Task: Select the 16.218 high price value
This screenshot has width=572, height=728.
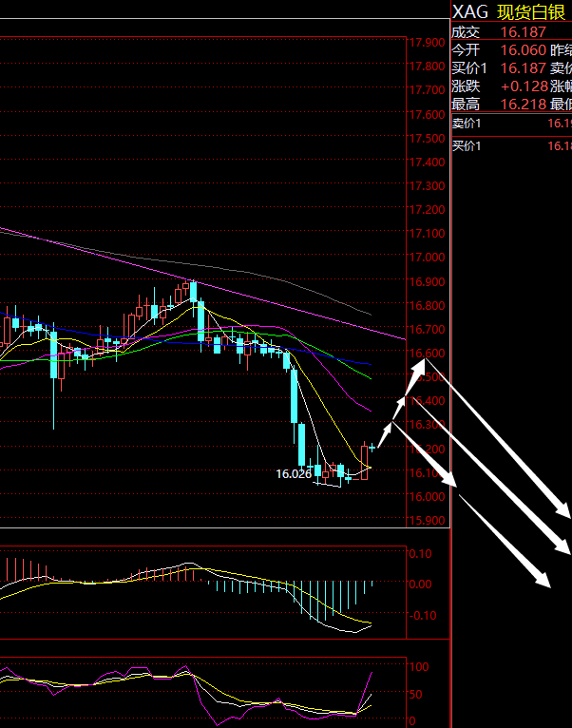Action: click(x=524, y=105)
